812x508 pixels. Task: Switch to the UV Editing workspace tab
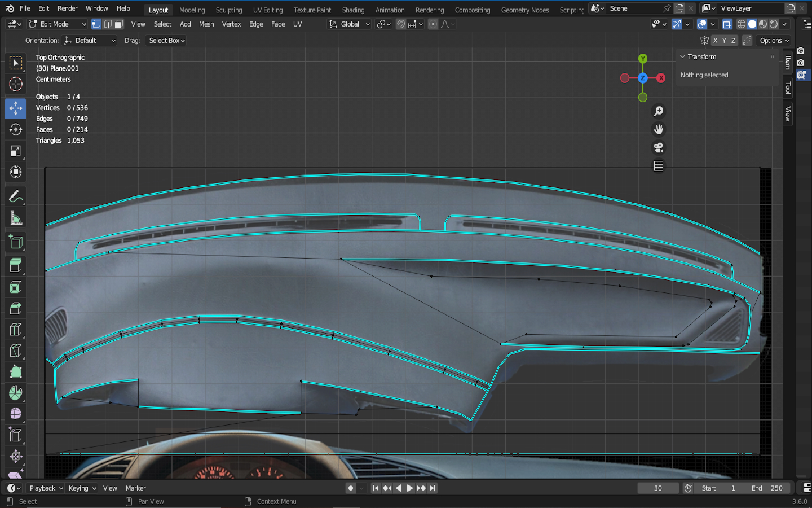coord(267,10)
